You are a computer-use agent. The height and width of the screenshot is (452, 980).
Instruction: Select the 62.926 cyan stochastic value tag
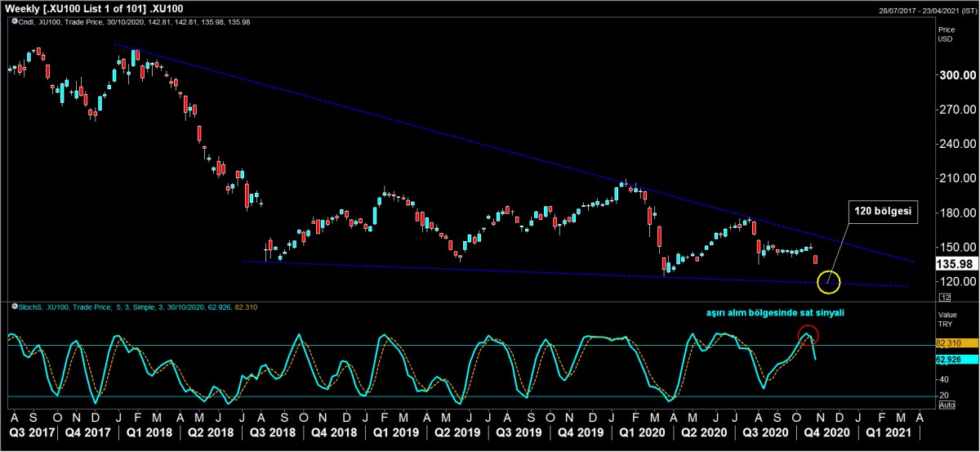click(957, 359)
